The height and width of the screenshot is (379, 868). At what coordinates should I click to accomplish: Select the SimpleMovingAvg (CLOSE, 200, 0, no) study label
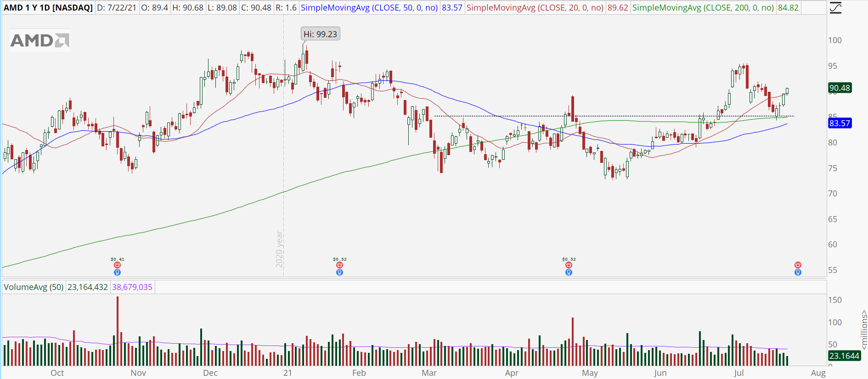pyautogui.click(x=703, y=8)
